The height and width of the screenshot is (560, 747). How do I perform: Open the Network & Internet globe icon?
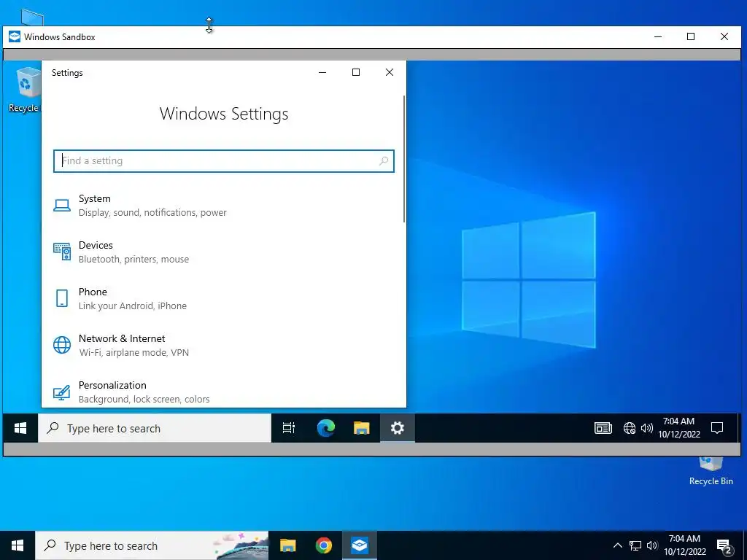[x=62, y=345]
